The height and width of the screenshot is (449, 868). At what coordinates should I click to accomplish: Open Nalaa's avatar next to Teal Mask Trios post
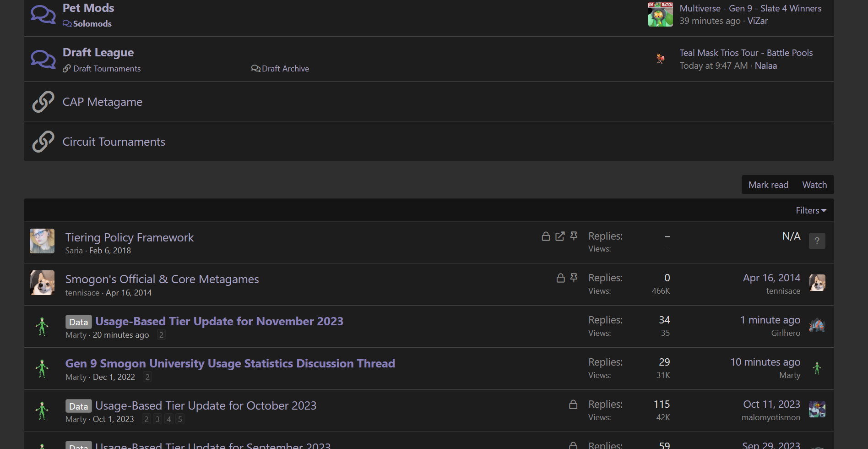click(x=660, y=59)
